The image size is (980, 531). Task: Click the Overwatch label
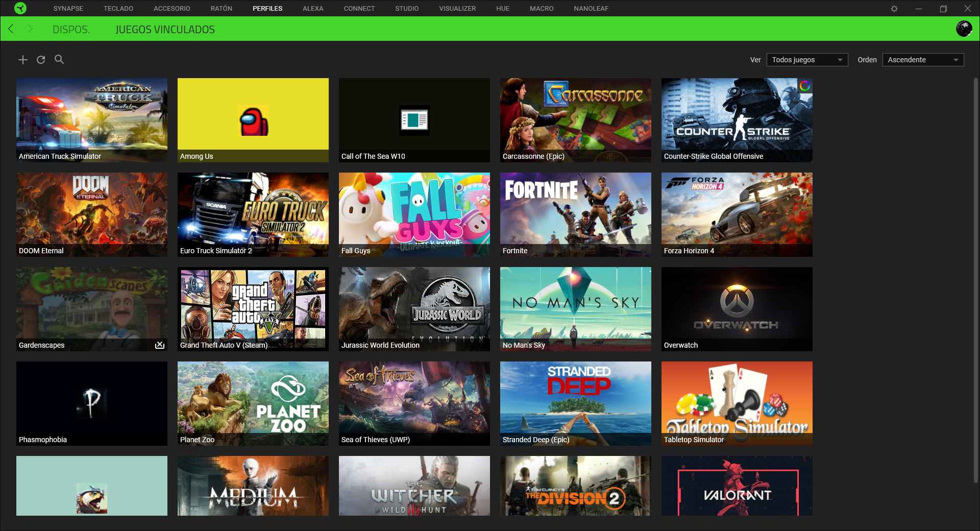coord(681,345)
